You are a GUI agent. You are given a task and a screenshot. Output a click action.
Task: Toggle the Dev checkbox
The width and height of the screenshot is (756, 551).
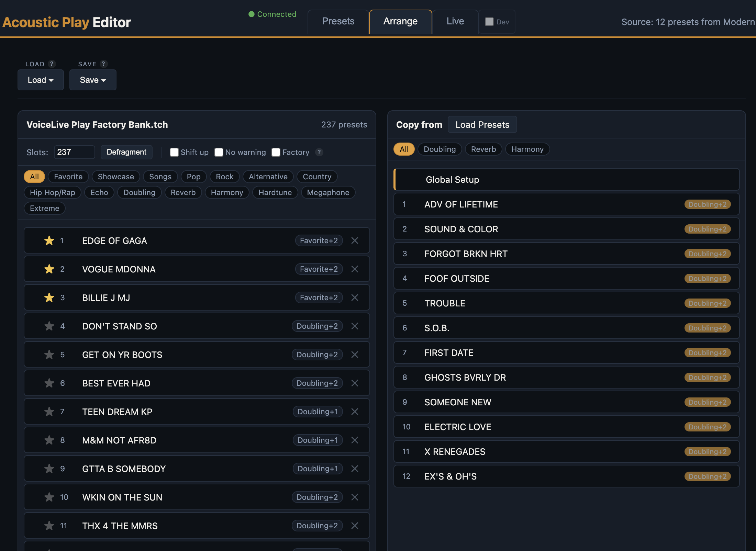pyautogui.click(x=489, y=22)
